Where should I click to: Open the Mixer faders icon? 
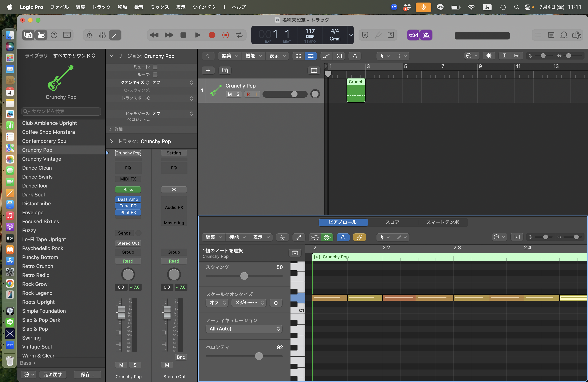(x=102, y=35)
